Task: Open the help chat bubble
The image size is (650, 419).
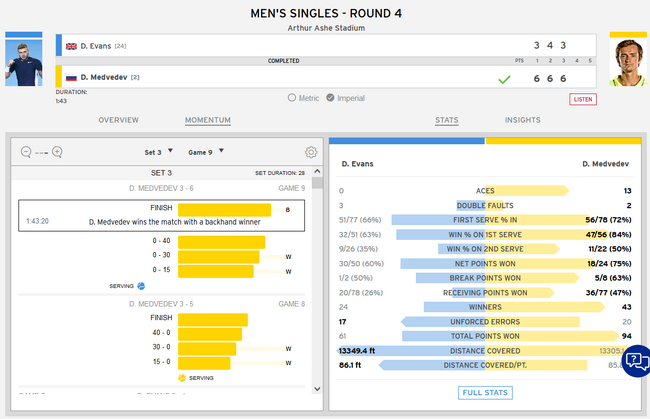Action: pyautogui.click(x=637, y=360)
